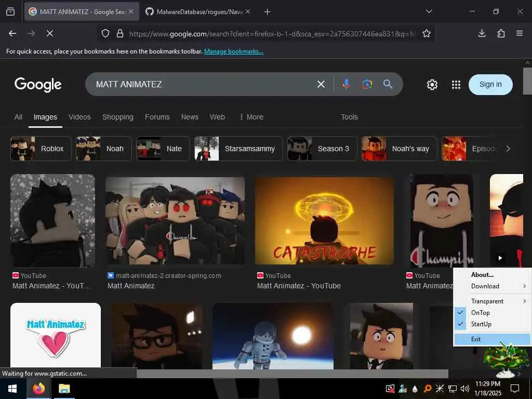Go back to the previous page
The height and width of the screenshot is (399, 532).
tap(12, 33)
